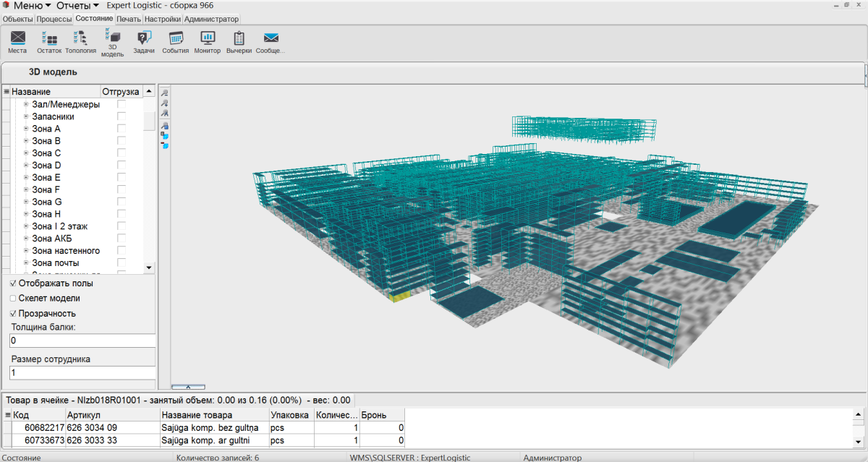Open the Вычерки toolbar icon
868x462 pixels.
pos(239,42)
